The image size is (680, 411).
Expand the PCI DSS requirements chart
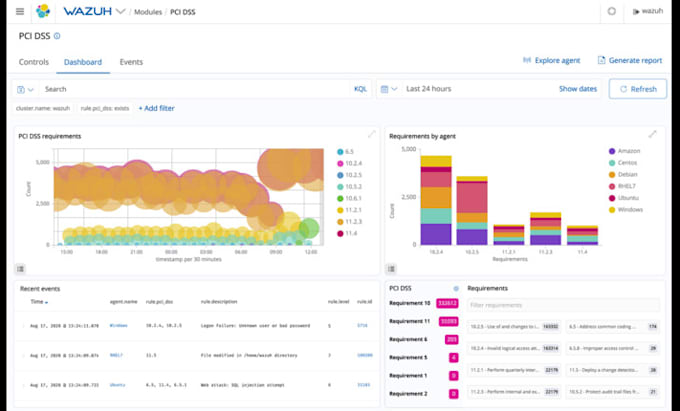click(x=371, y=134)
